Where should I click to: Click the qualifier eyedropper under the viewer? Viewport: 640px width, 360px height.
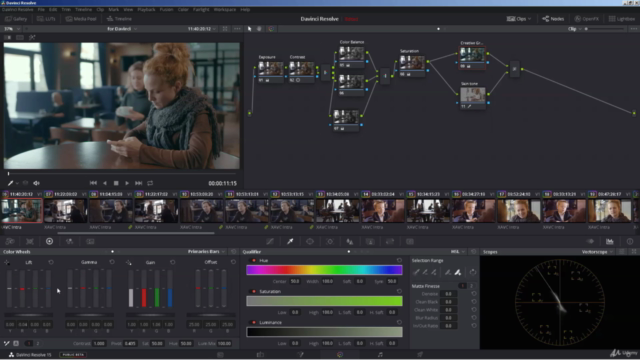click(11, 183)
